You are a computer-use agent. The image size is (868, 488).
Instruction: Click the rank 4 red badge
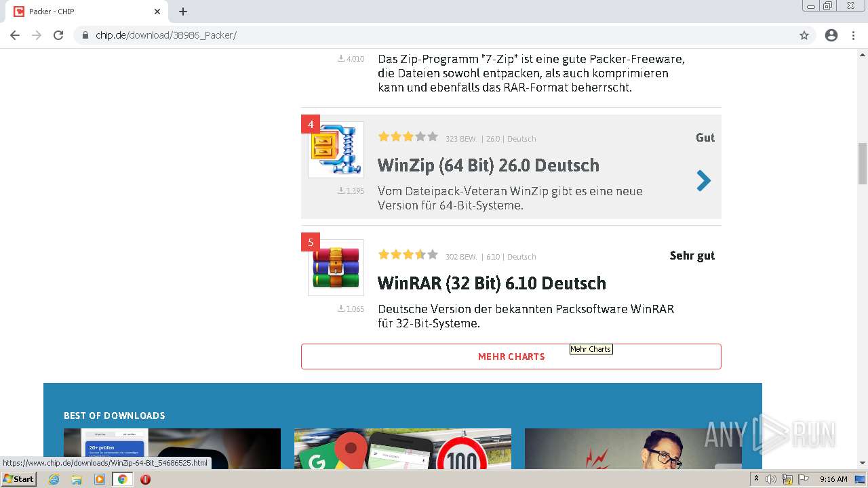coord(311,124)
